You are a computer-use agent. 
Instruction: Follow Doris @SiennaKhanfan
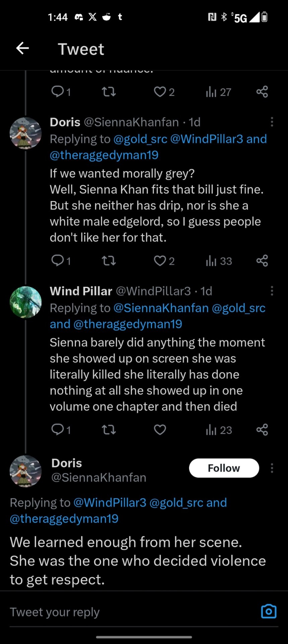(x=224, y=468)
